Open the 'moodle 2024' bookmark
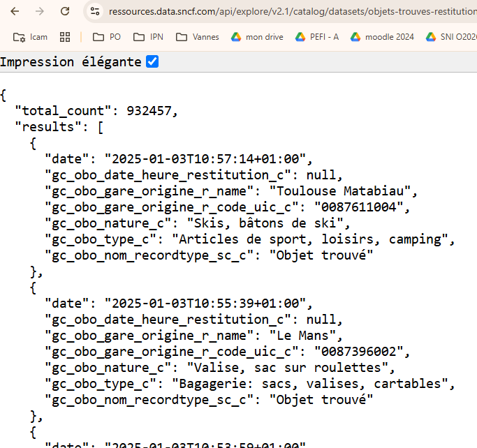Screen dimensions: 477x448 (382, 37)
